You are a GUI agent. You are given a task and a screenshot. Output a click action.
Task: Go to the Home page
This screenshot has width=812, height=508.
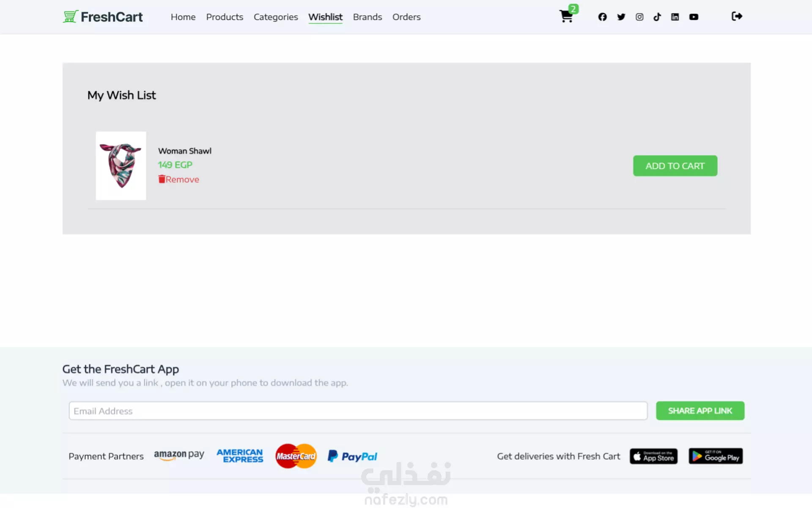pyautogui.click(x=183, y=17)
